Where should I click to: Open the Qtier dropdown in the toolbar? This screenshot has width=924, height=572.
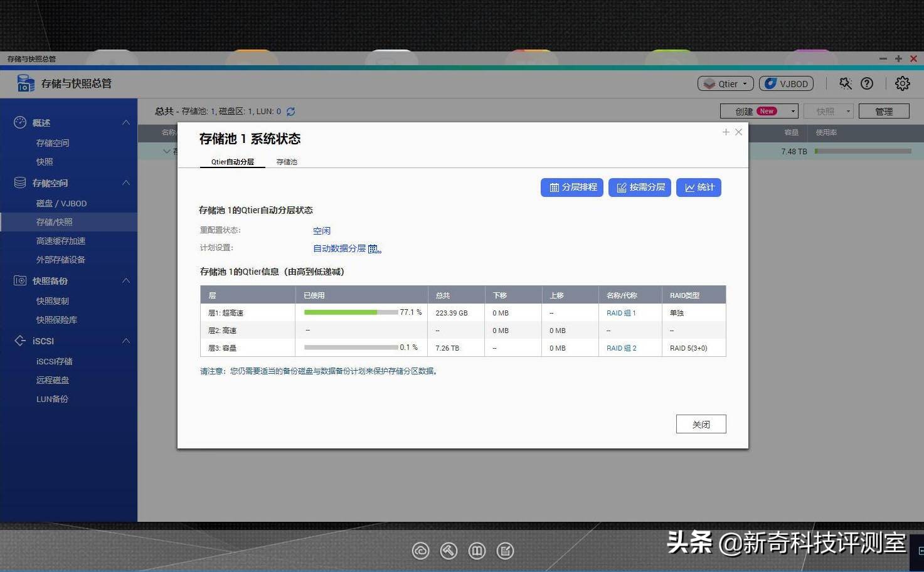(x=725, y=83)
